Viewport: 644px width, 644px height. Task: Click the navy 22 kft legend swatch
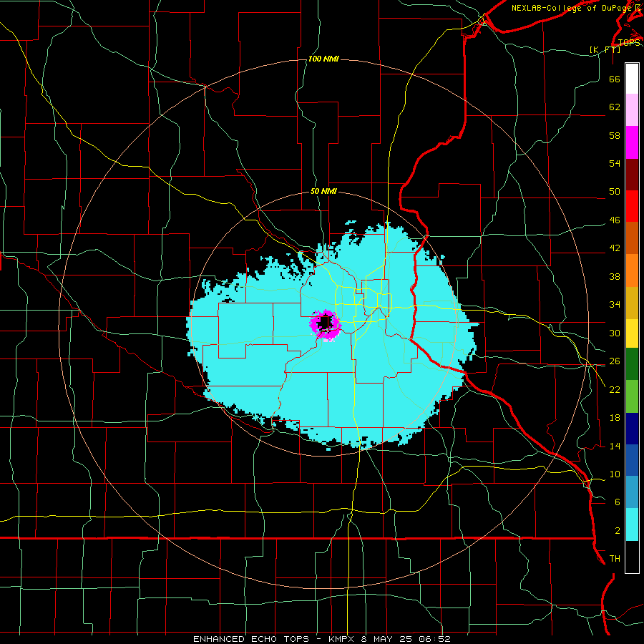[x=632, y=429]
